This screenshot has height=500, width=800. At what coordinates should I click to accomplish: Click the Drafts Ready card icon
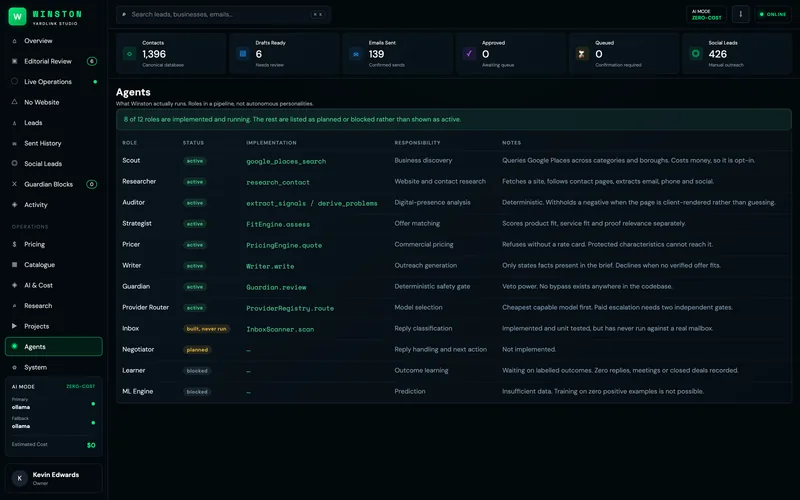(x=243, y=54)
